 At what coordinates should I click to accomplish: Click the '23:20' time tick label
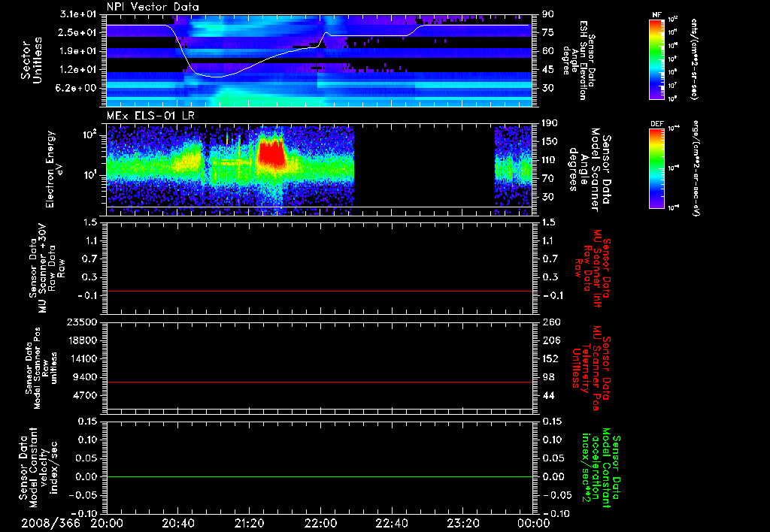pos(462,524)
